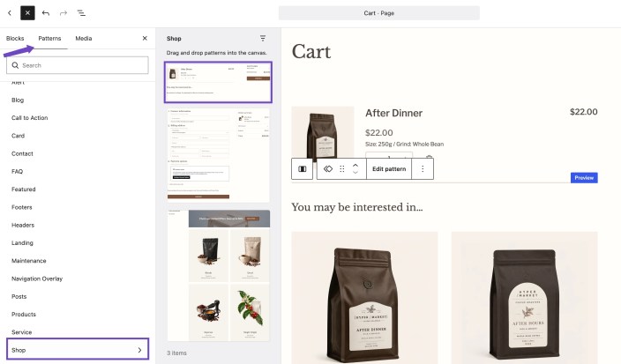Open the Call to Action category
Viewport: 621px width, 364px height.
tap(30, 118)
